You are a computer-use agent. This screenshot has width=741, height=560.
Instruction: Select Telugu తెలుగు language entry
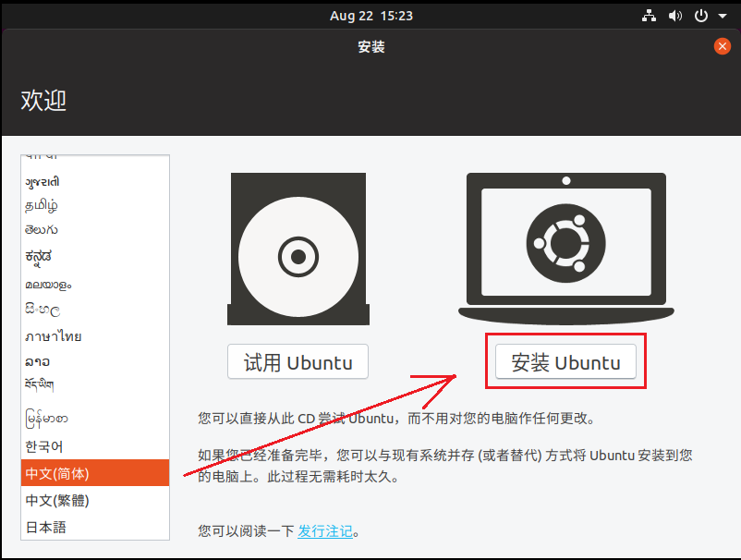point(95,230)
